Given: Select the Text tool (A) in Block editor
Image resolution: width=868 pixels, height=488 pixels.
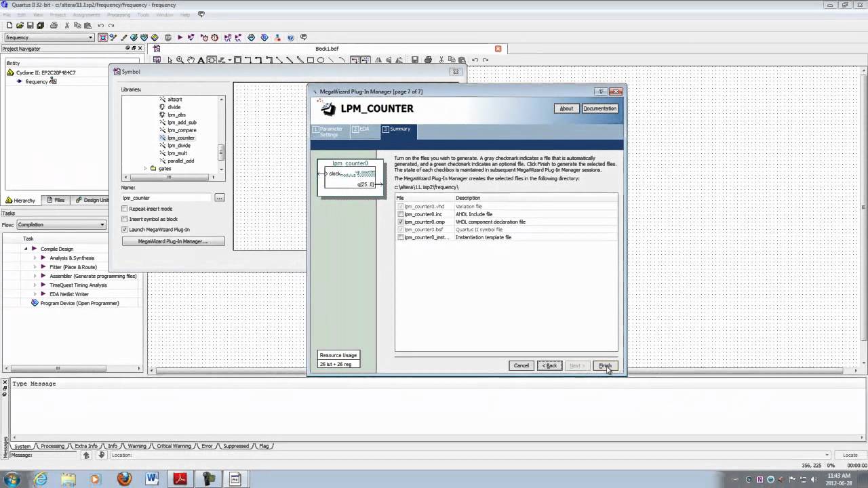Looking at the screenshot, I should pyautogui.click(x=201, y=60).
